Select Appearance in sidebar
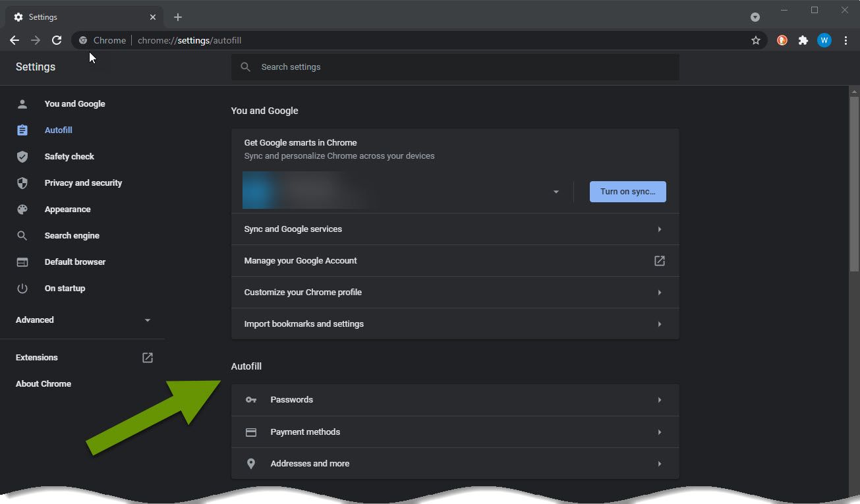 67,210
